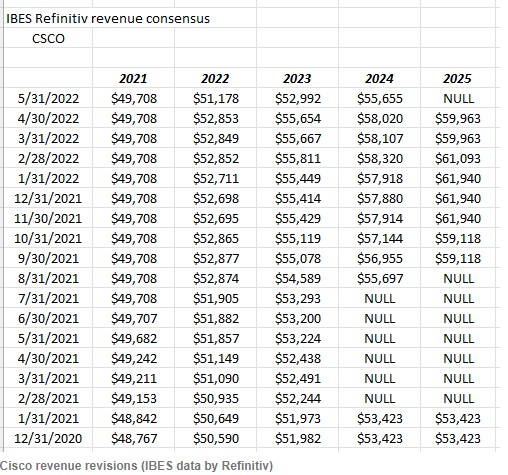This screenshot has width=508, height=475.
Task: Select the 2025 column header cell
Action: tap(458, 79)
